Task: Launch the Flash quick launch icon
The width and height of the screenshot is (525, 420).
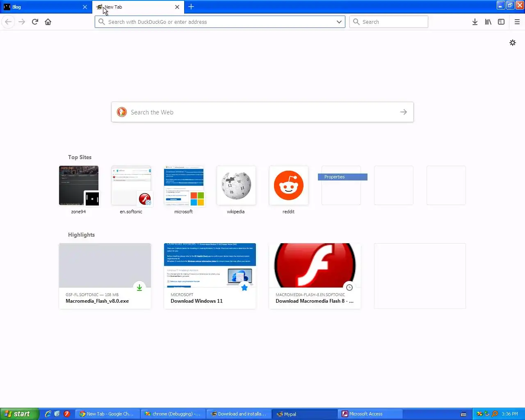Action: (x=67, y=414)
